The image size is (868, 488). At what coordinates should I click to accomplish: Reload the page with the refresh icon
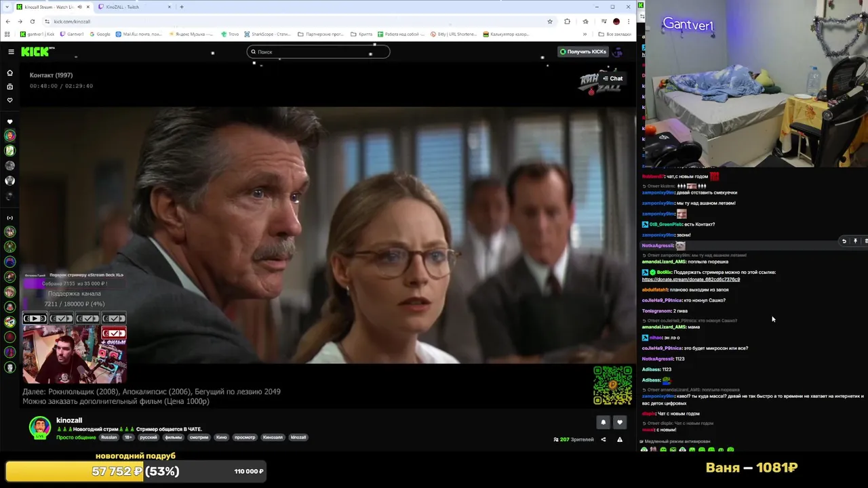(x=32, y=21)
